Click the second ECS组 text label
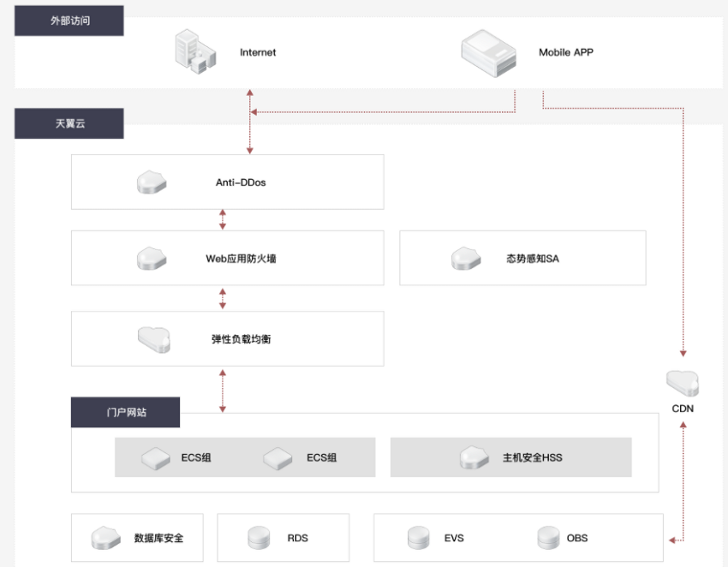The image size is (728, 567). [321, 458]
